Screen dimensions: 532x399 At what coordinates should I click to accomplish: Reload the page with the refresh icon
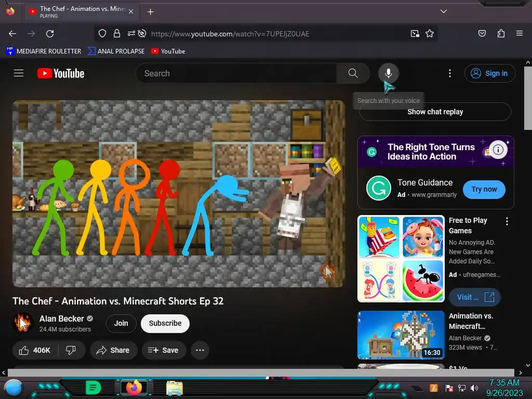click(50, 34)
